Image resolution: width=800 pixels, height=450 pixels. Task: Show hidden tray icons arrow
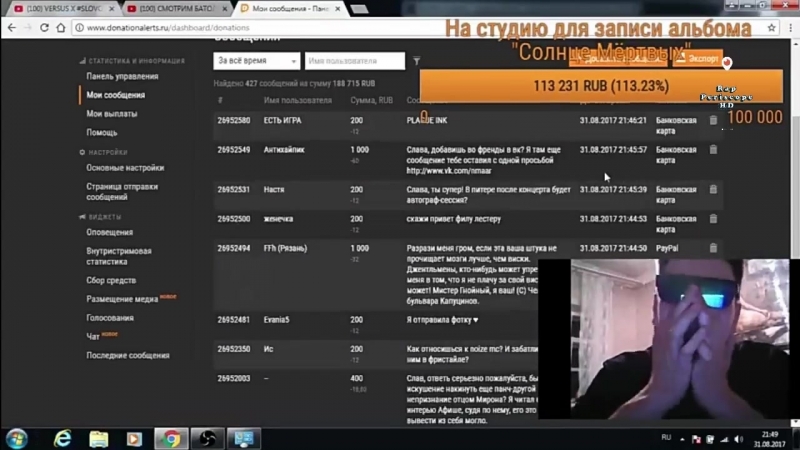[682, 439]
